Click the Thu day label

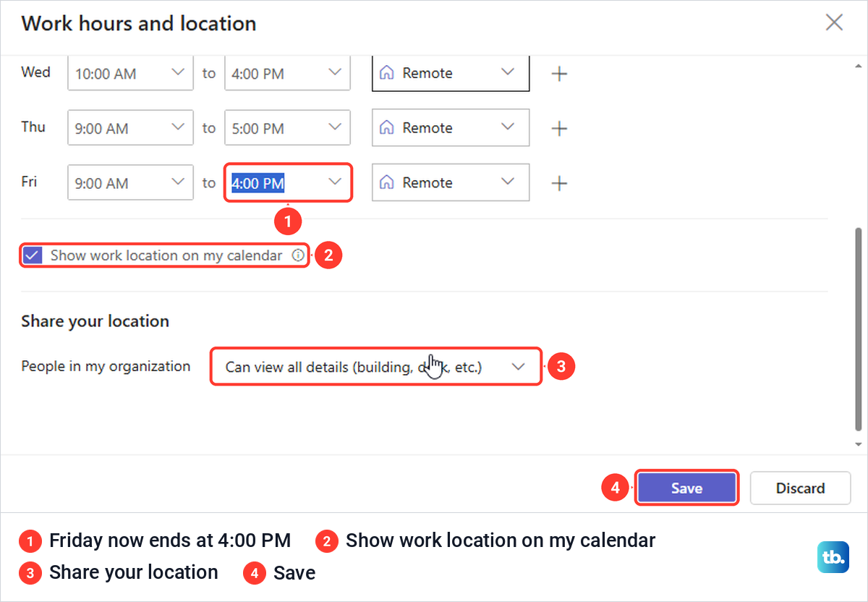pos(33,127)
